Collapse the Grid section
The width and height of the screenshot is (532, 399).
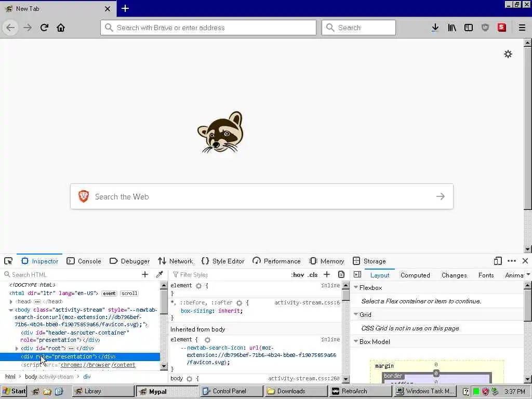tap(356, 314)
